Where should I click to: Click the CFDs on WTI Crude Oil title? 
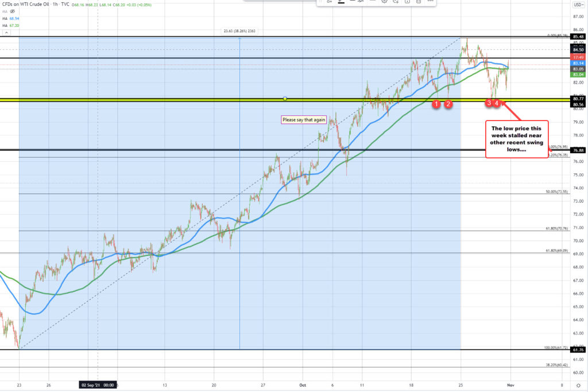click(x=26, y=5)
